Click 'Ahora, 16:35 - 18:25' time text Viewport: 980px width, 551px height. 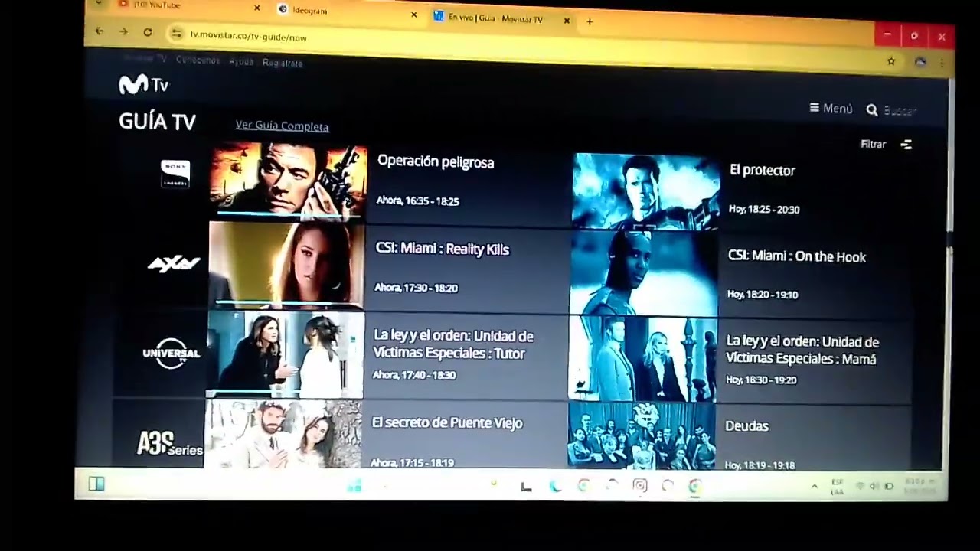(417, 201)
